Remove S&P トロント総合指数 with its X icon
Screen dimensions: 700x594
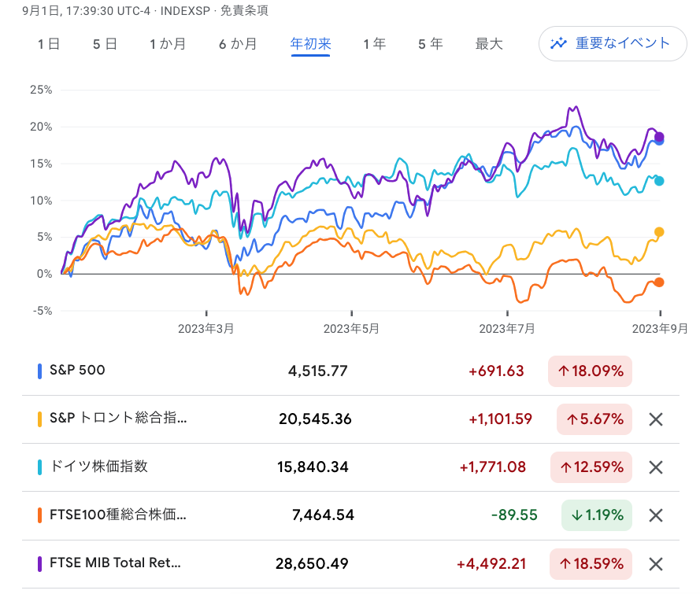(655, 419)
